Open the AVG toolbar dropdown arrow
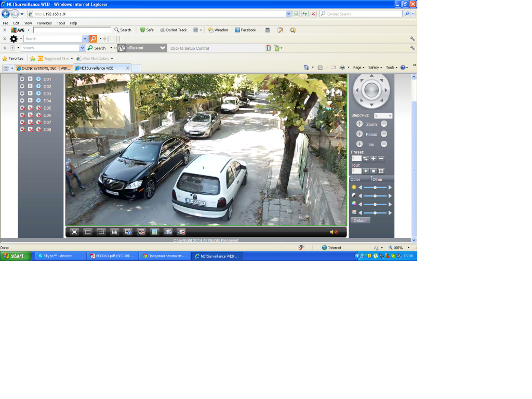The width and height of the screenshot is (532, 399). 29,30
